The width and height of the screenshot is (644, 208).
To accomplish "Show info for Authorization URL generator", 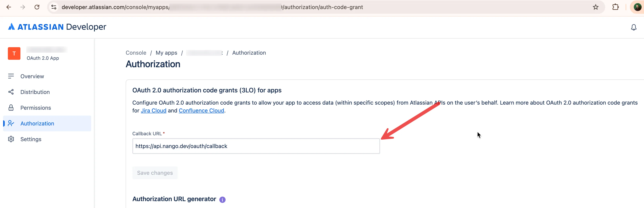I will 222,200.
